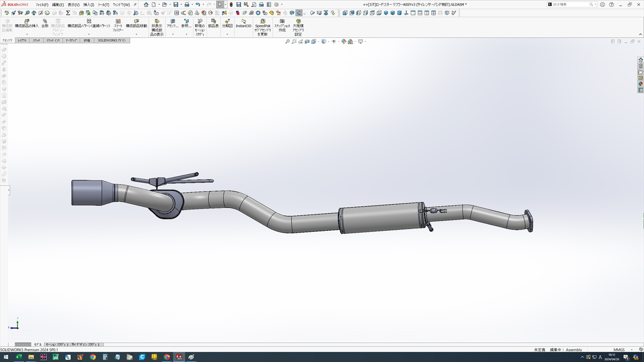Switch to the 評価 tab

[87, 40]
